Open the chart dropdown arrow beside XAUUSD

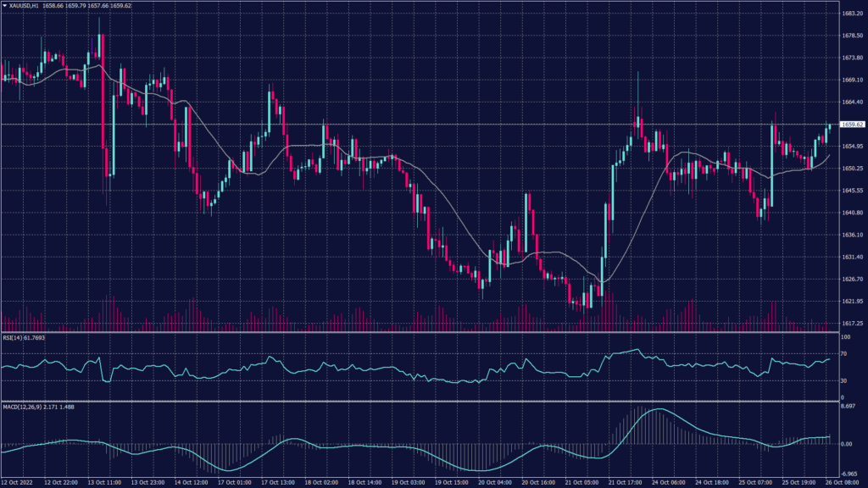pyautogui.click(x=4, y=6)
